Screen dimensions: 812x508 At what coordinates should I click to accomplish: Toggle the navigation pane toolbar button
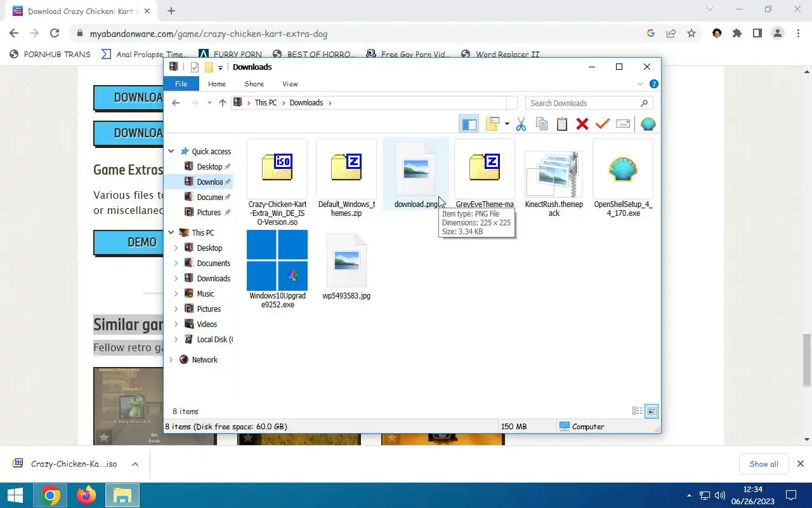click(x=469, y=124)
